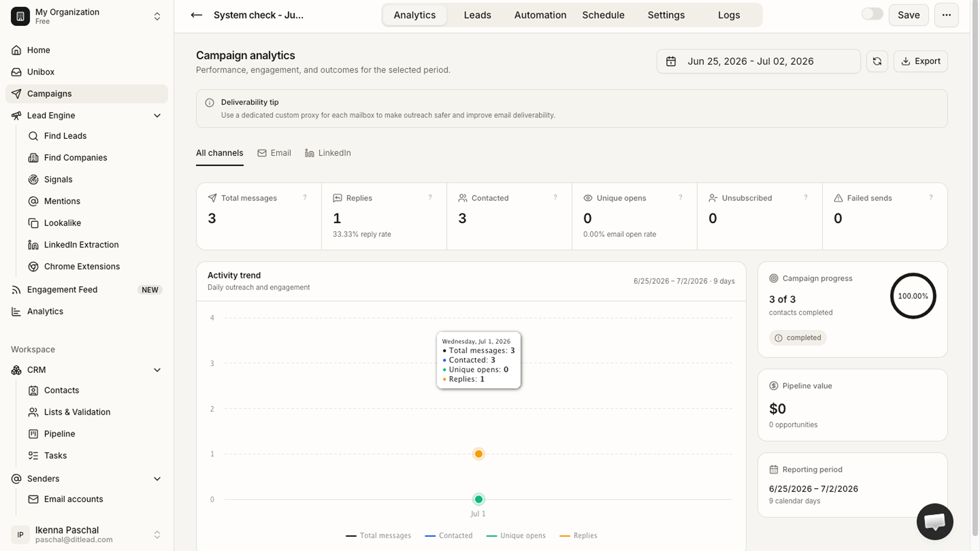This screenshot has width=980, height=551.
Task: Show help for Unique opens metric
Action: click(x=680, y=197)
